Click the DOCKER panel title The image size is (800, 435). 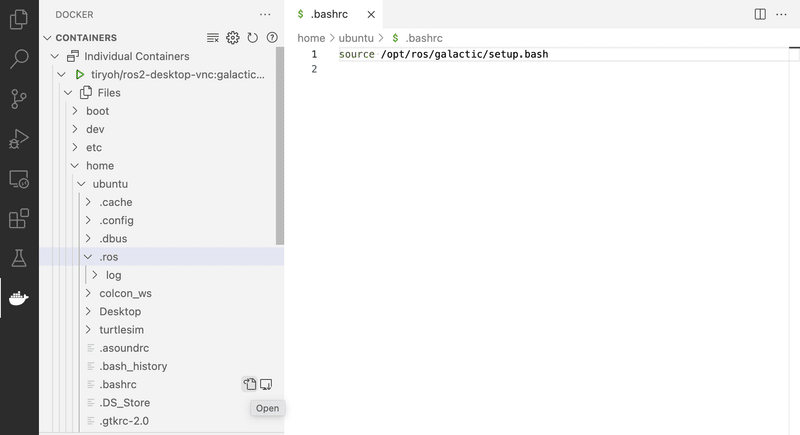coord(74,15)
